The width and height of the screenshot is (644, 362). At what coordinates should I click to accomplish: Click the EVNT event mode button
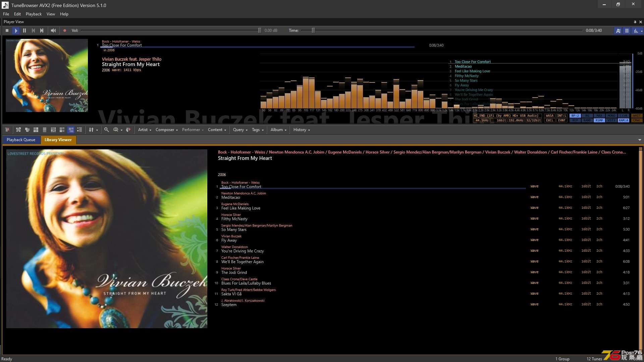click(x=561, y=120)
